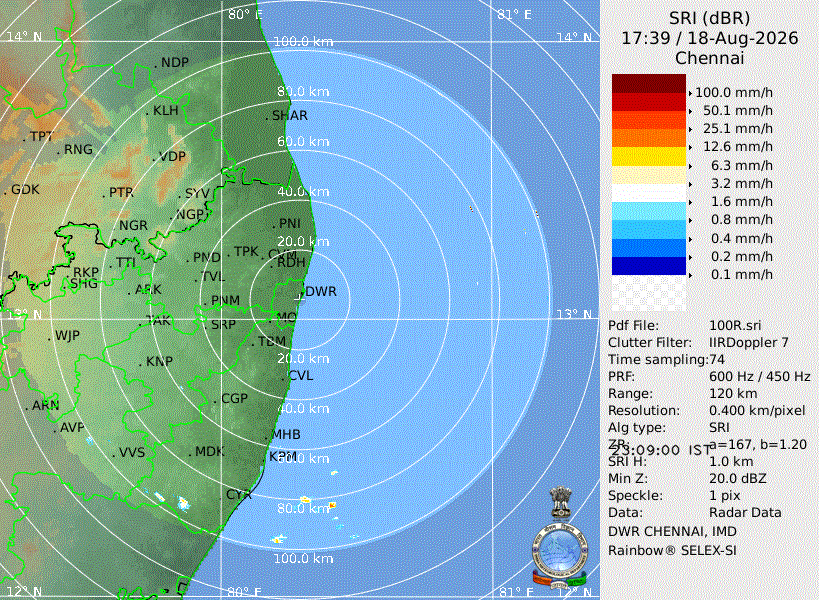Click the orange rain echo near 80 km

point(332,505)
